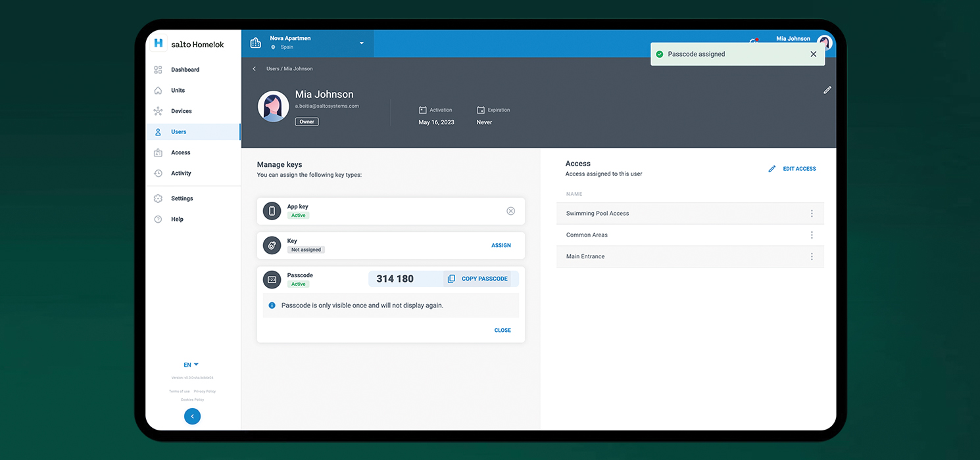Open Cookies Policy link

192,400
